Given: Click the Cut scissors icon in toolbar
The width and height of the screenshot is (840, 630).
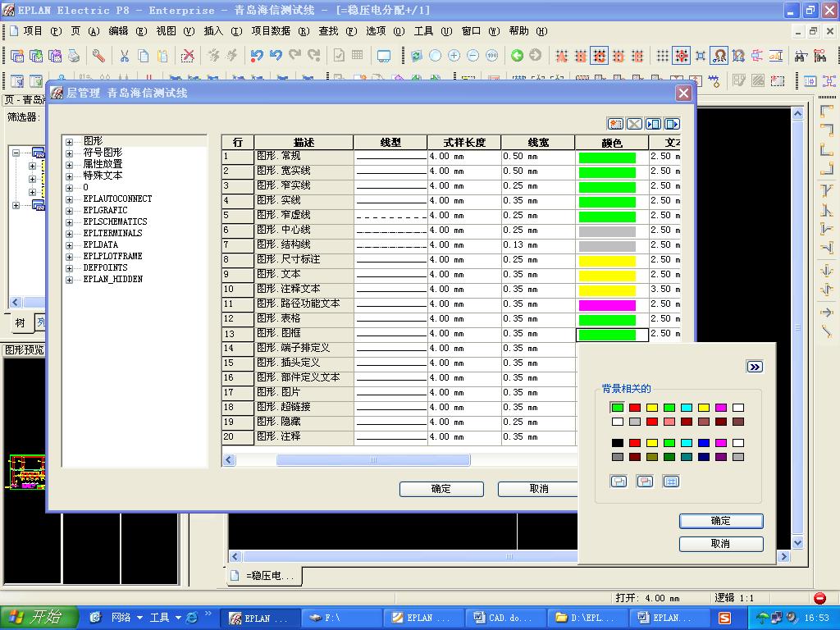Looking at the screenshot, I should (x=125, y=55).
